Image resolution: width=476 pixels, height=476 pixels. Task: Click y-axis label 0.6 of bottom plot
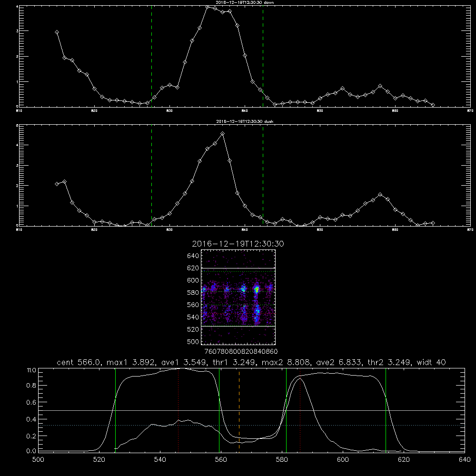pyautogui.click(x=31, y=402)
